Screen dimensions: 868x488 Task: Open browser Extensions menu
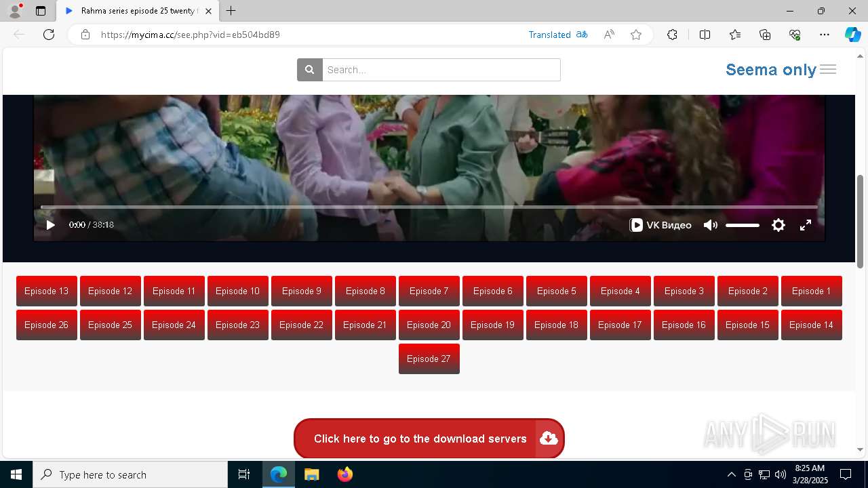[x=672, y=35]
